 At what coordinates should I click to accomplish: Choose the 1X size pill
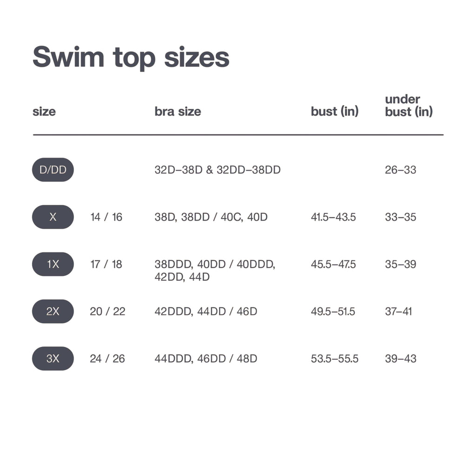[x=53, y=264]
